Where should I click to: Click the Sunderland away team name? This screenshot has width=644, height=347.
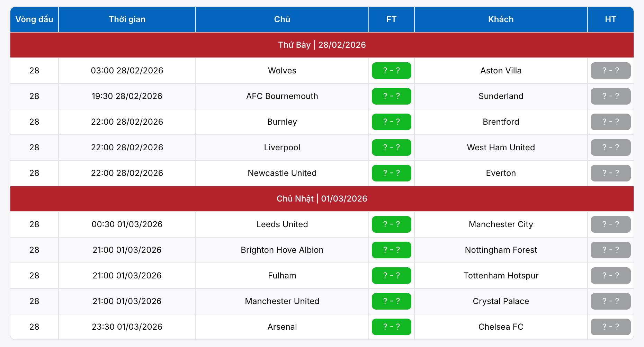click(501, 96)
